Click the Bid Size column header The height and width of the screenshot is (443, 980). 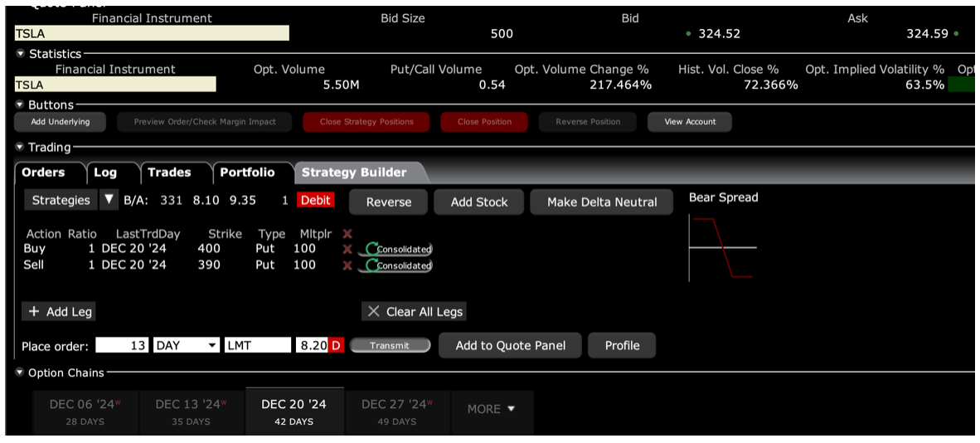coord(403,19)
